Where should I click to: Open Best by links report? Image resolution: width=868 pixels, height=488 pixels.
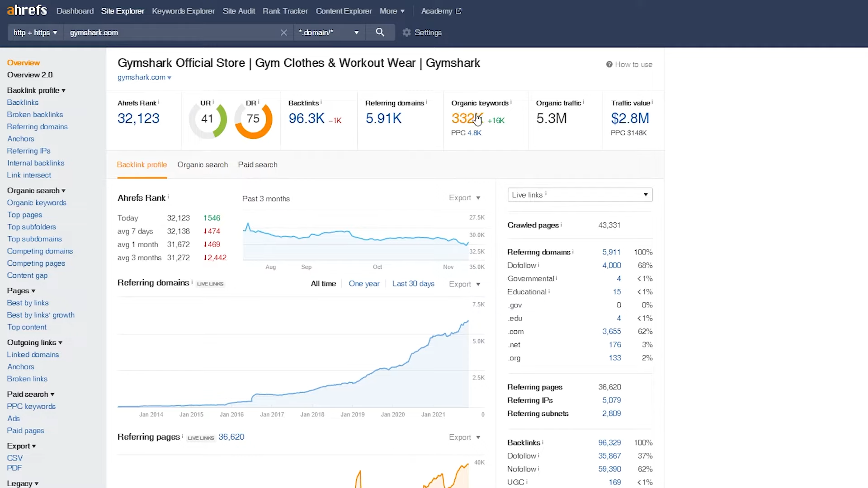(x=28, y=303)
